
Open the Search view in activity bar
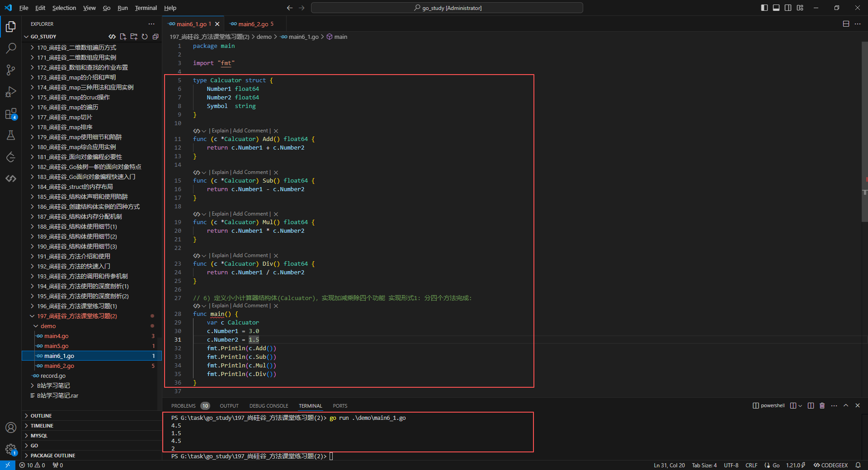[x=11, y=48]
